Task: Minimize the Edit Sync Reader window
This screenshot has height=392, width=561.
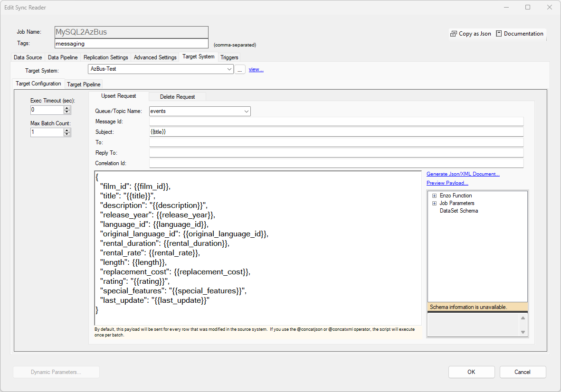Action: pos(506,7)
